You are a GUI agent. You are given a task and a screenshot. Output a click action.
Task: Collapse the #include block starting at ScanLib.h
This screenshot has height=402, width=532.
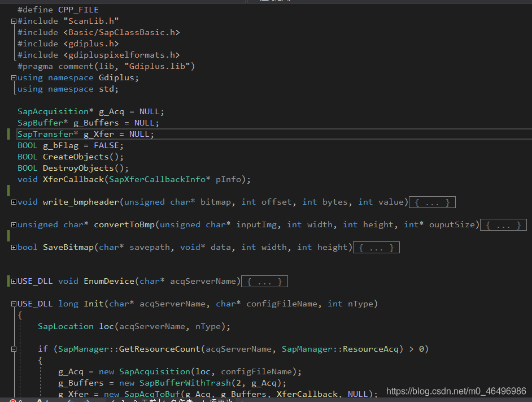pos(14,21)
